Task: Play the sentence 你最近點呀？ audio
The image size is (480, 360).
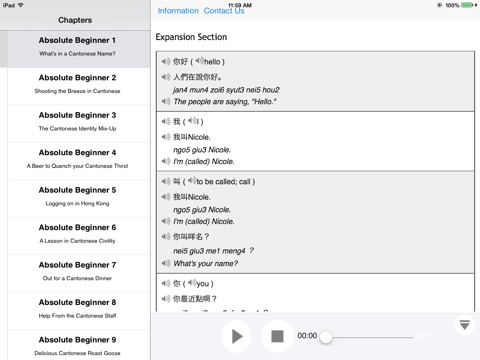Action: pos(166,299)
